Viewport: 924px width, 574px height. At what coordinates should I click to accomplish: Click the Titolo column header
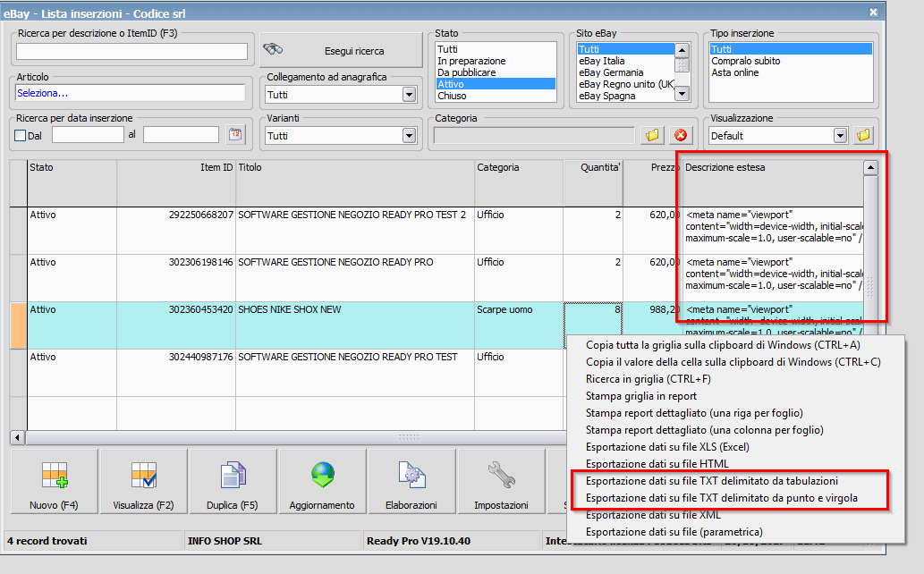coord(355,182)
